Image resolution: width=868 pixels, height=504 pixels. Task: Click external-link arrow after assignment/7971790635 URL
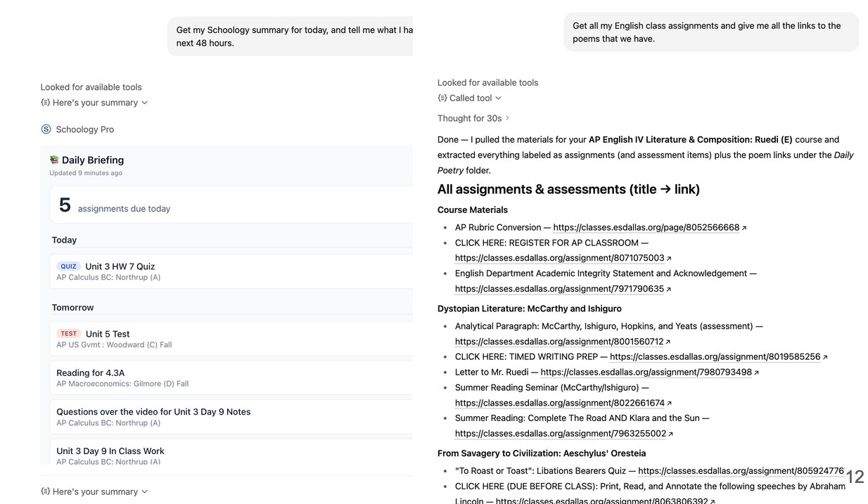click(669, 290)
